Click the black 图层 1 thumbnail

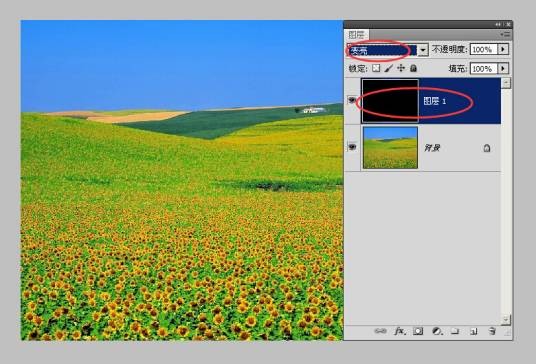coord(390,101)
